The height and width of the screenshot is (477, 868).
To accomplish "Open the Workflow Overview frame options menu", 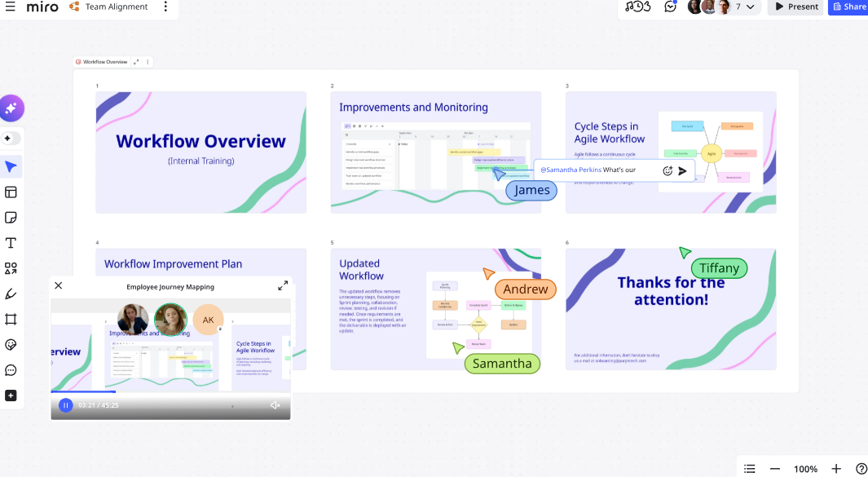I will pos(148,62).
